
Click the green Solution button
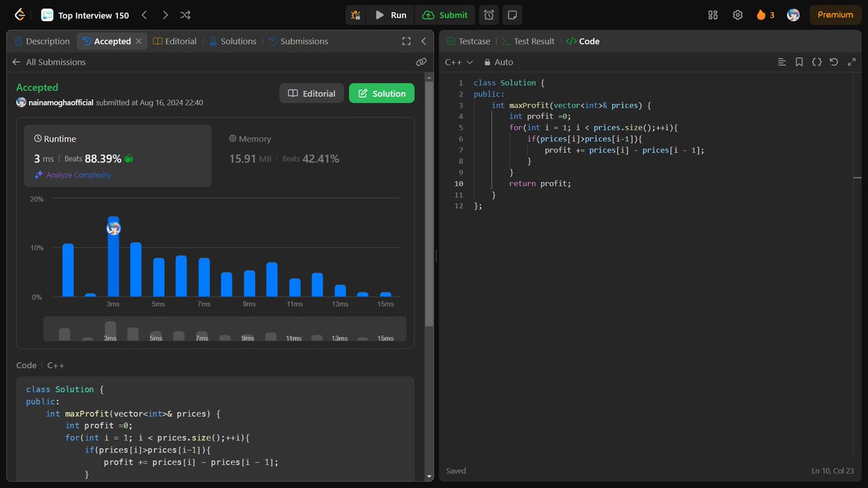click(x=381, y=93)
